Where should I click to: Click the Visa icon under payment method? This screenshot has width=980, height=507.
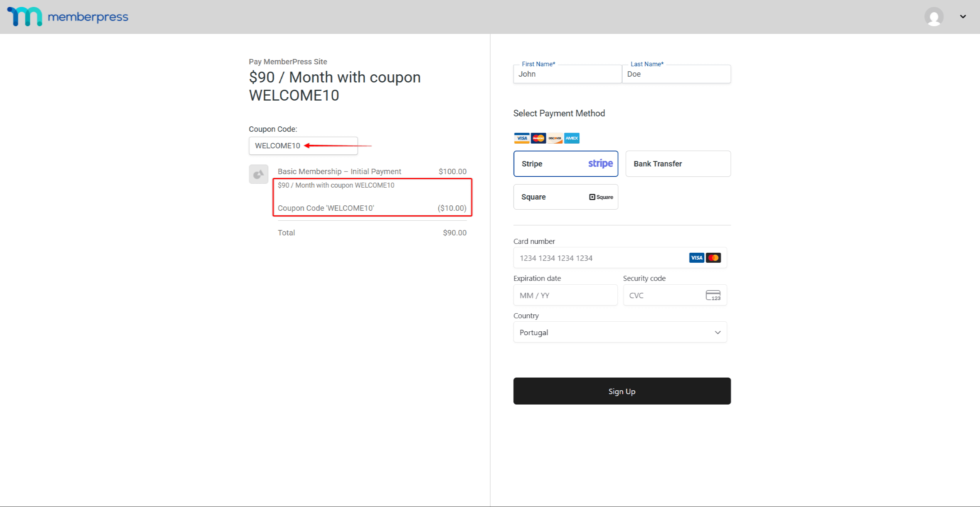click(522, 138)
